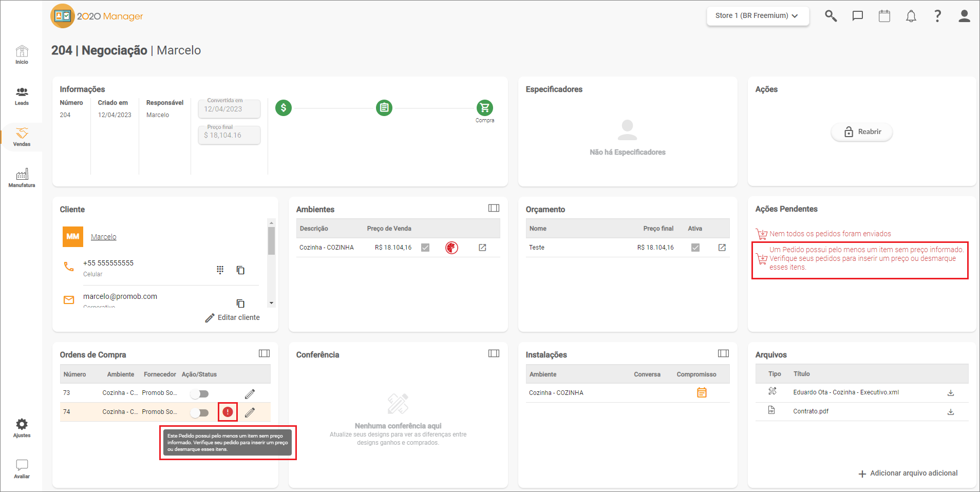Click the Preço de Venda column header
The height and width of the screenshot is (492, 980).
389,229
